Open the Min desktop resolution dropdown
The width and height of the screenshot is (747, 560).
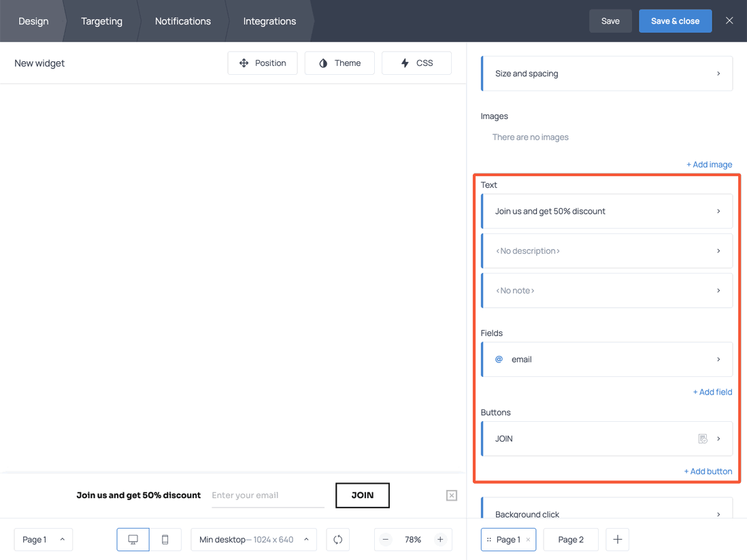[x=253, y=539]
